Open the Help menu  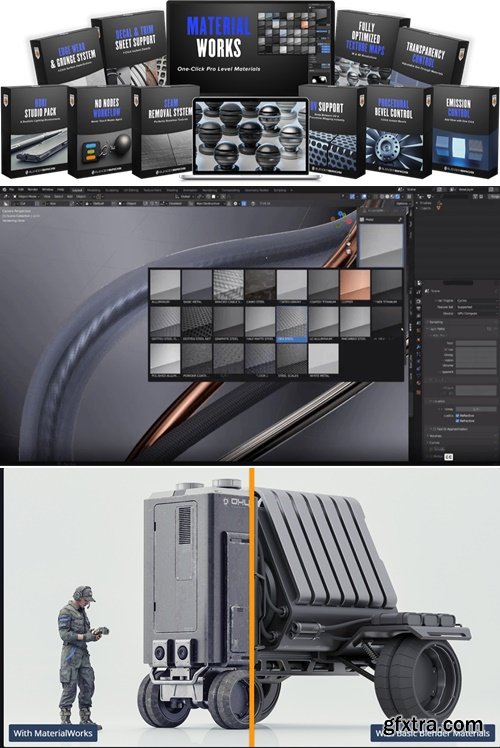[x=61, y=189]
